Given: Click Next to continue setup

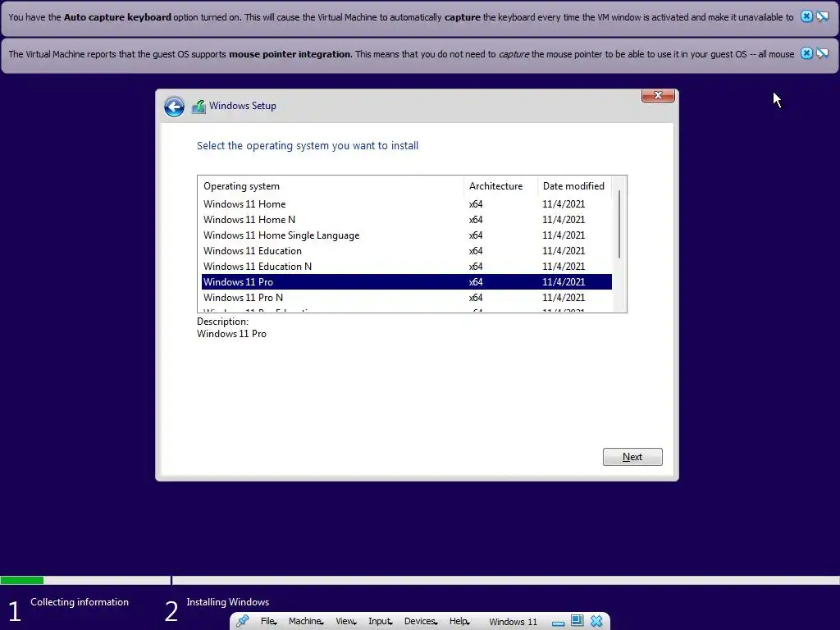Looking at the screenshot, I should (632, 457).
